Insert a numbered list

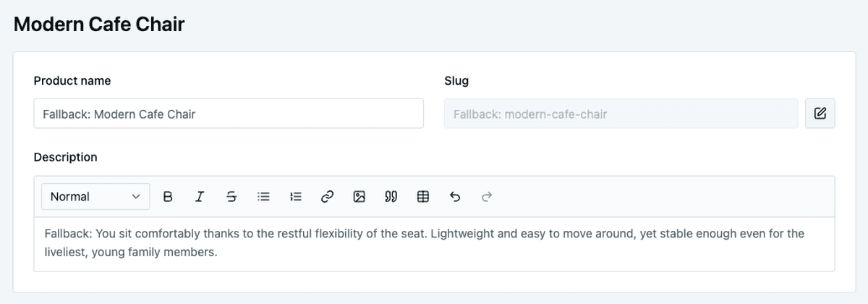click(295, 197)
